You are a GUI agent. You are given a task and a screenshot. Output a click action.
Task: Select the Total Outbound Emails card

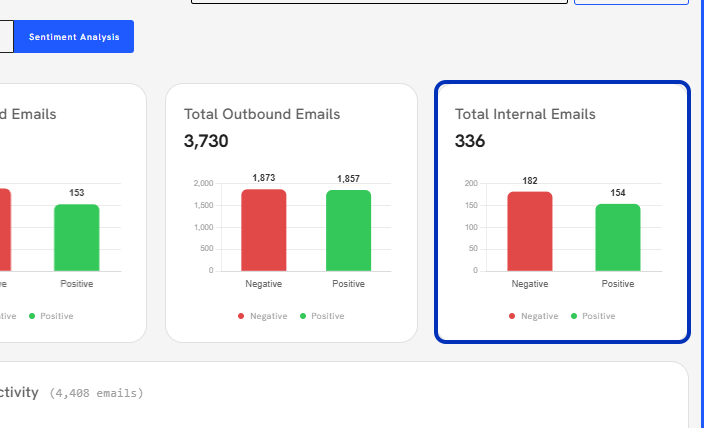[x=291, y=213]
